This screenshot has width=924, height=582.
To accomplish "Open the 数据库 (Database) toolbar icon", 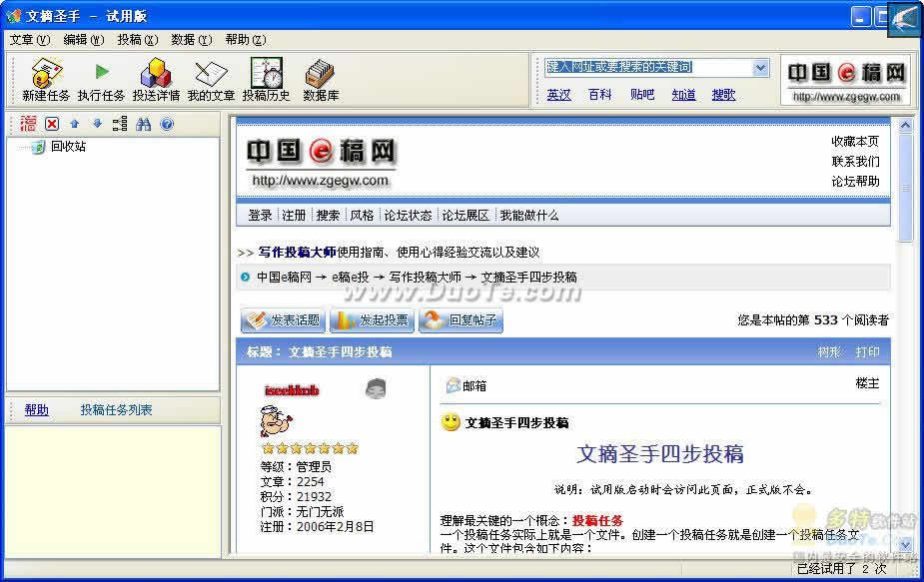I will click(x=321, y=80).
